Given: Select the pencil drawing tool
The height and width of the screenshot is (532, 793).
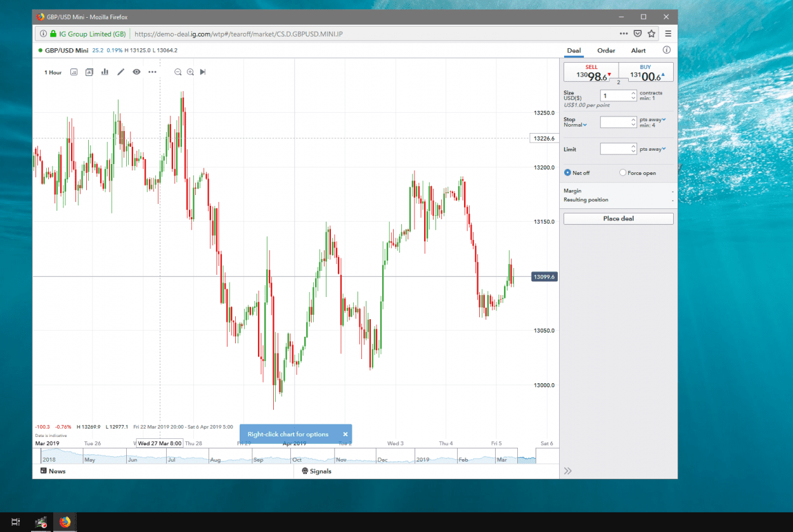Looking at the screenshot, I should point(120,72).
